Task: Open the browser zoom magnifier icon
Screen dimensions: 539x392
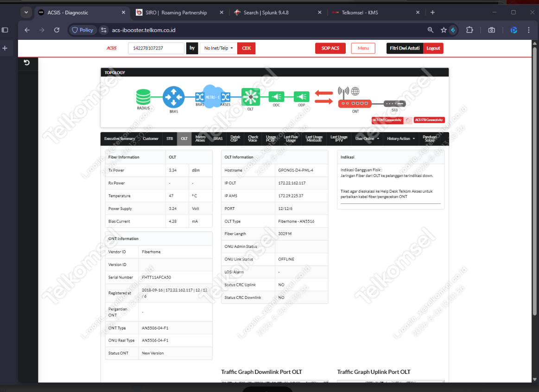Action: [431, 30]
